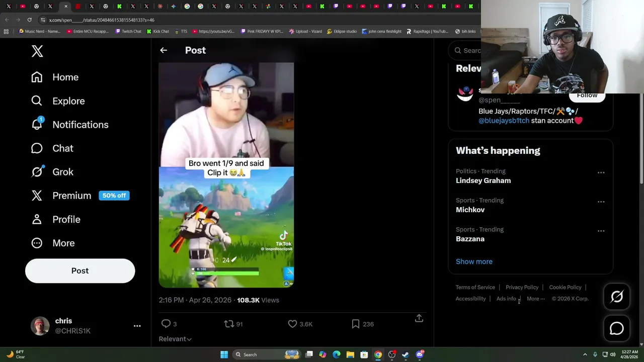Click the X logo in the sidebar
This screenshot has height=362, width=644.
tap(37, 51)
